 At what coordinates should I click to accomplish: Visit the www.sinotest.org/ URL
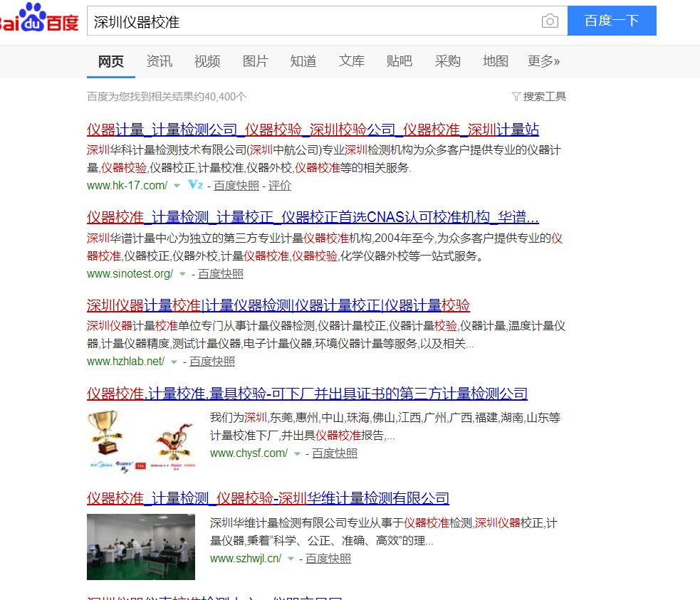tap(130, 274)
